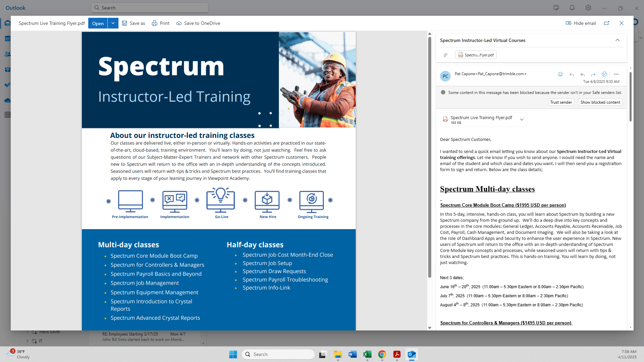Screen dimensions: 644x362
Task: React to the email with the smiley icon
Action: tap(560, 74)
